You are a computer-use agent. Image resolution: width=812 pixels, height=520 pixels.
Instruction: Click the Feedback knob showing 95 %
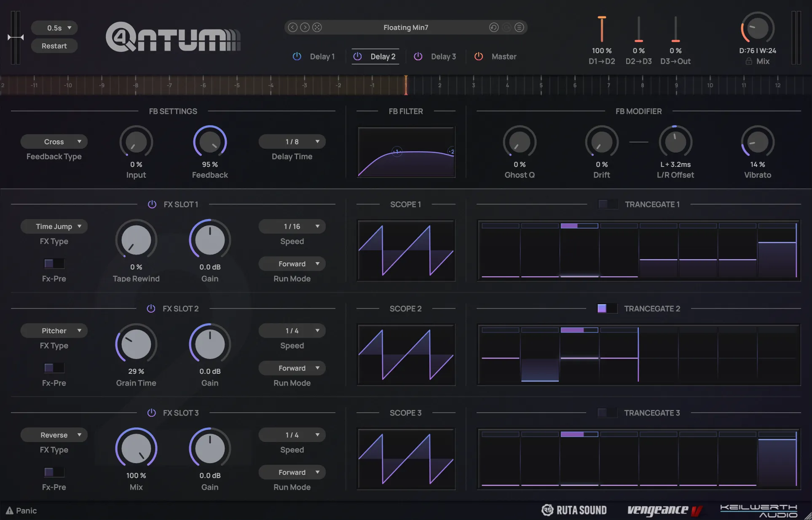pyautogui.click(x=210, y=142)
